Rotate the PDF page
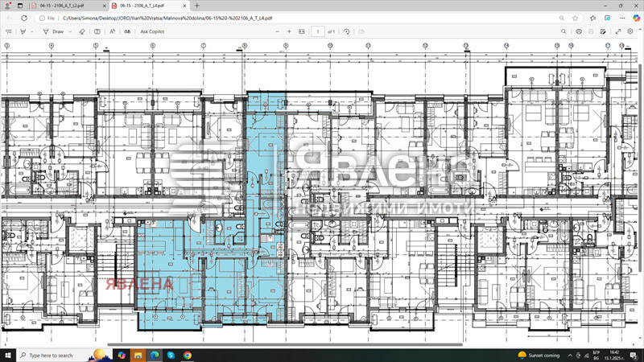 point(346,31)
